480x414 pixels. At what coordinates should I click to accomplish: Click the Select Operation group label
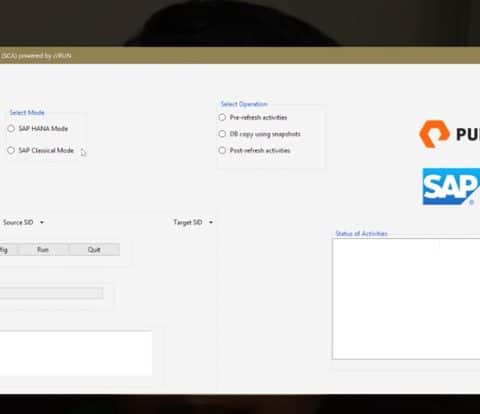point(244,104)
